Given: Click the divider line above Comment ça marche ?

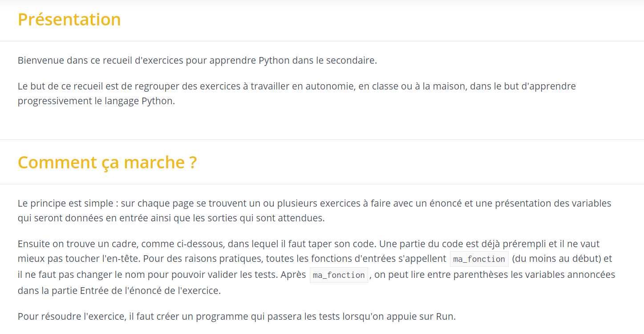Looking at the screenshot, I should (x=322, y=139).
